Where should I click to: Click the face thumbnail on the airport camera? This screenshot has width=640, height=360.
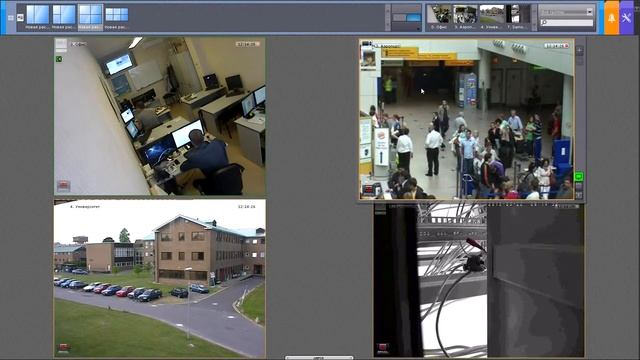(369, 59)
